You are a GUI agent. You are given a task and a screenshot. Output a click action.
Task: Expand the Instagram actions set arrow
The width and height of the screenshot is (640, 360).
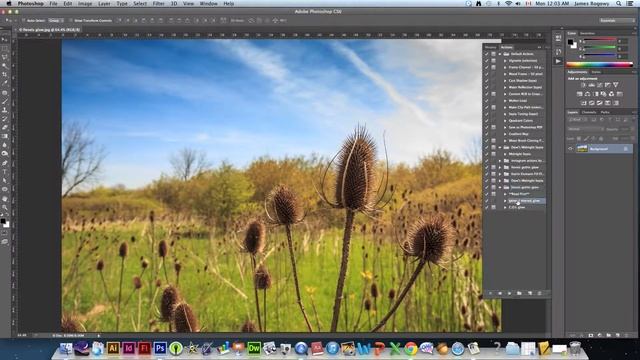[500, 160]
